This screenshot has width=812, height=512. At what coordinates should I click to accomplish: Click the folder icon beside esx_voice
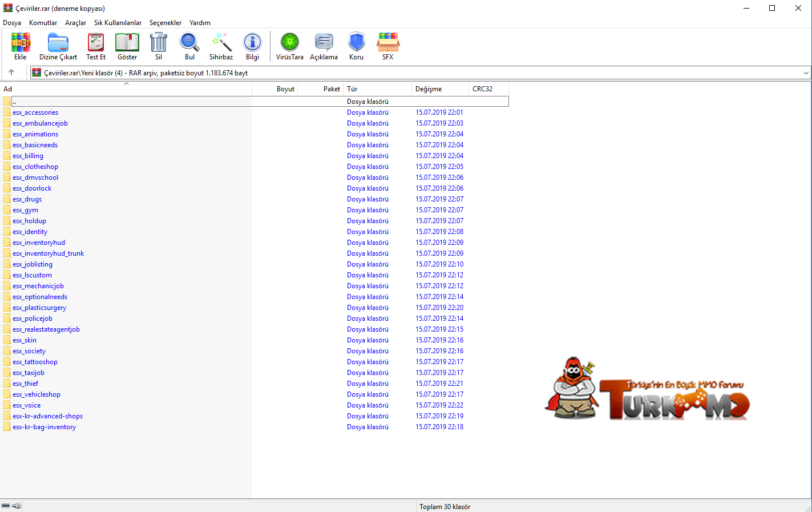pyautogui.click(x=7, y=405)
